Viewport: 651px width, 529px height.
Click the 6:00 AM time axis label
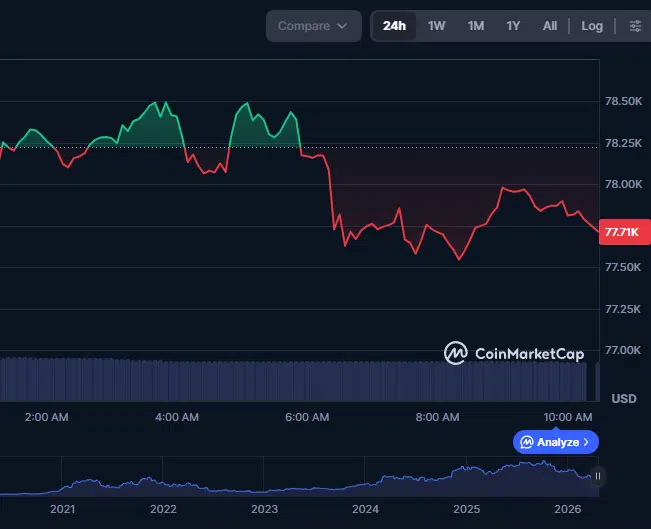coord(306,417)
